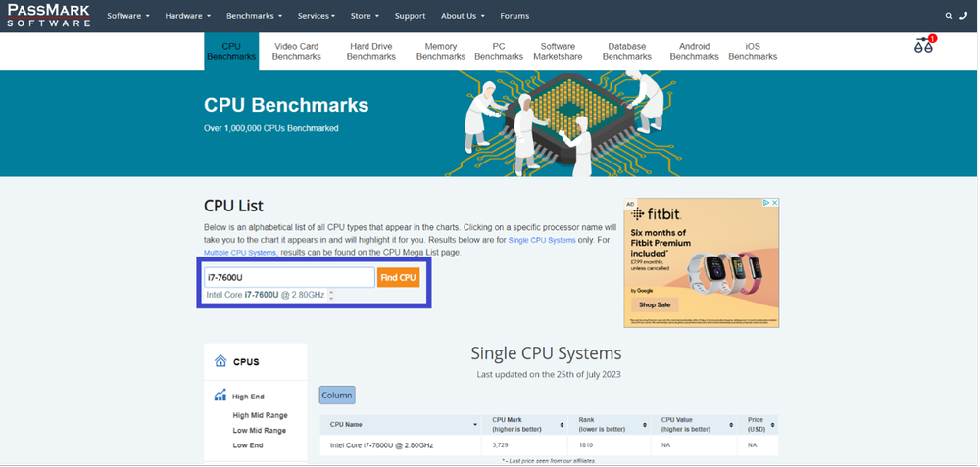Sort by Rank column header
Screen dimensions: 980x467
(x=610, y=425)
